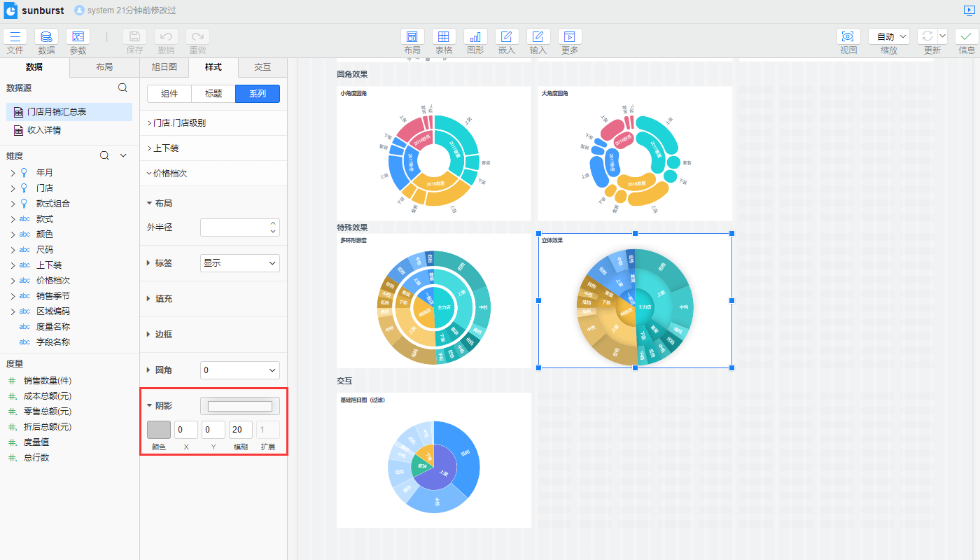The image size is (980, 560).
Task: Open the 参数 (Parameters) toolbar icon
Action: click(78, 37)
